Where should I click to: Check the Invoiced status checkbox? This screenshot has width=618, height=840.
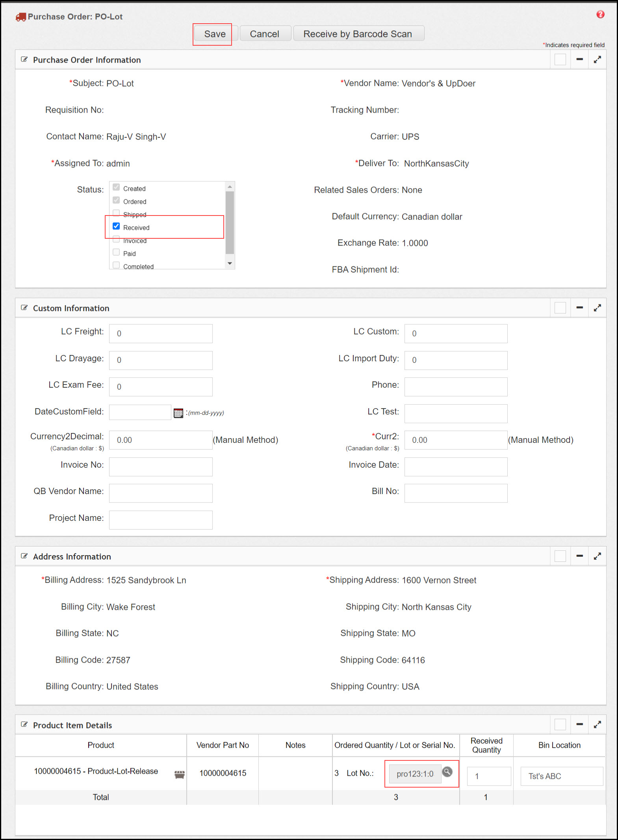coord(116,239)
